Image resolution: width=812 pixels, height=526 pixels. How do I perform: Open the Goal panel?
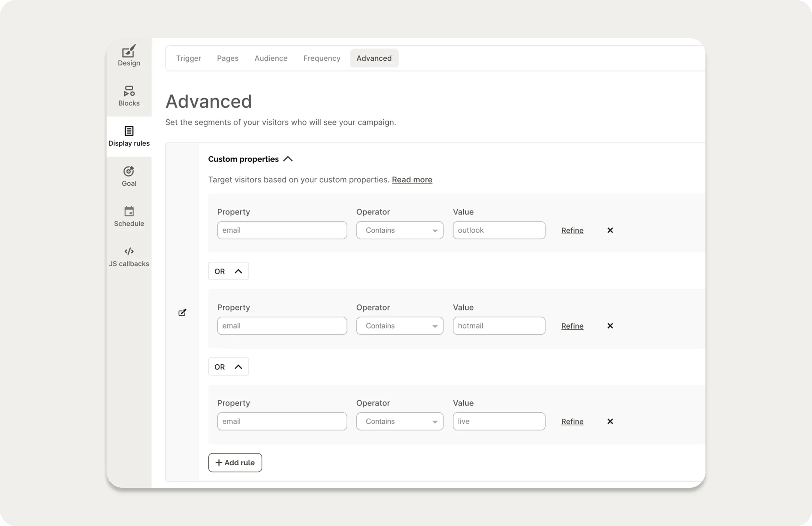pos(129,175)
